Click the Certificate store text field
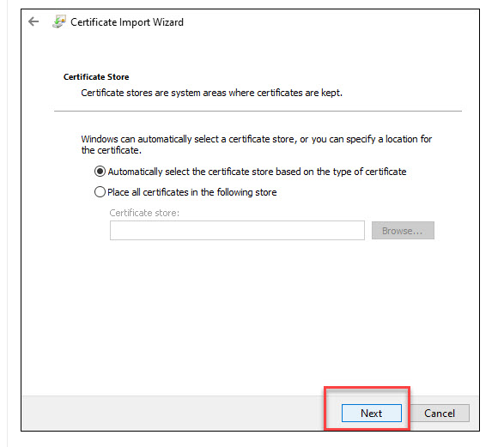The height and width of the screenshot is (447, 504). pos(237,230)
